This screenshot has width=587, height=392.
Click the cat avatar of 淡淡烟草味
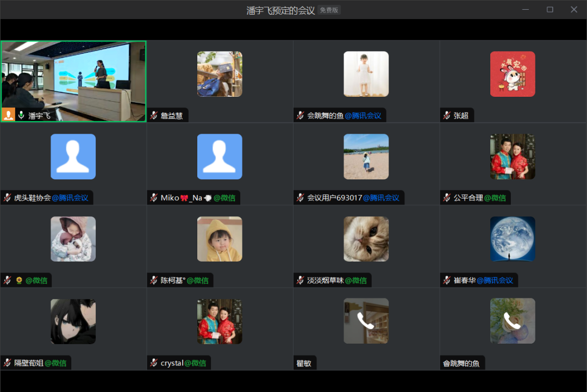pyautogui.click(x=366, y=239)
